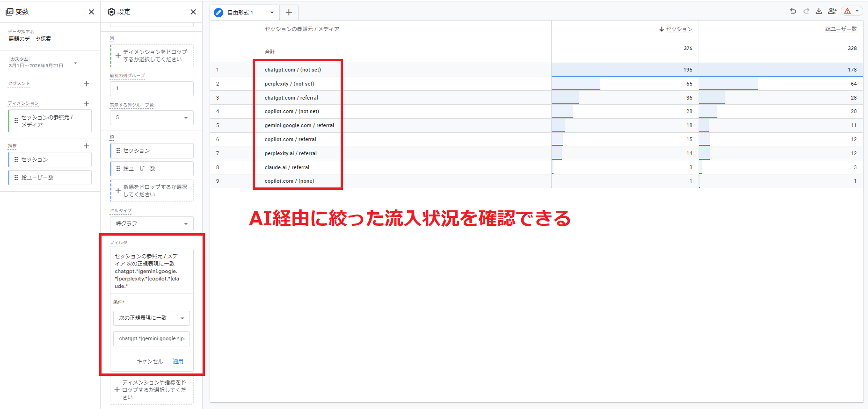Open the 次の正規表現に一致 condition dropdown

(x=152, y=318)
